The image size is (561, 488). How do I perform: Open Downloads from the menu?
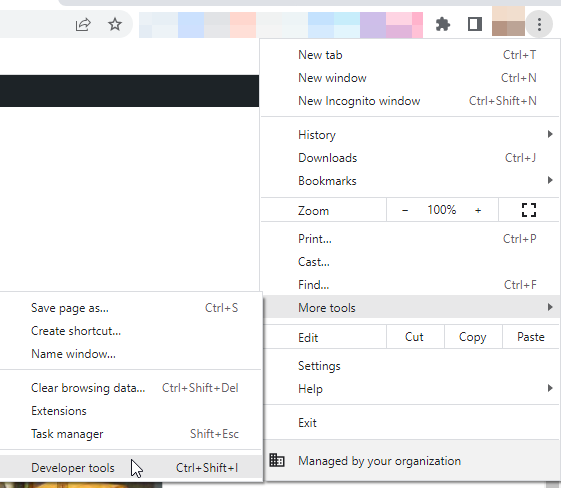410,158
